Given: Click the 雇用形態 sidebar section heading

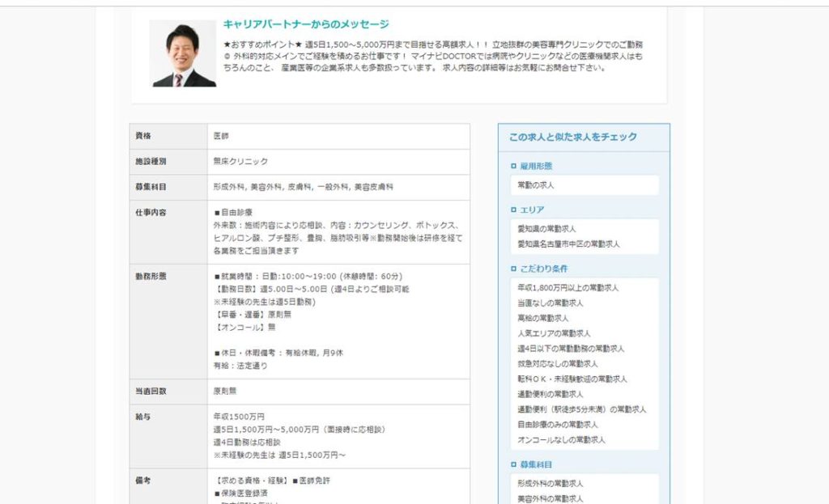Looking at the screenshot, I should [536, 167].
